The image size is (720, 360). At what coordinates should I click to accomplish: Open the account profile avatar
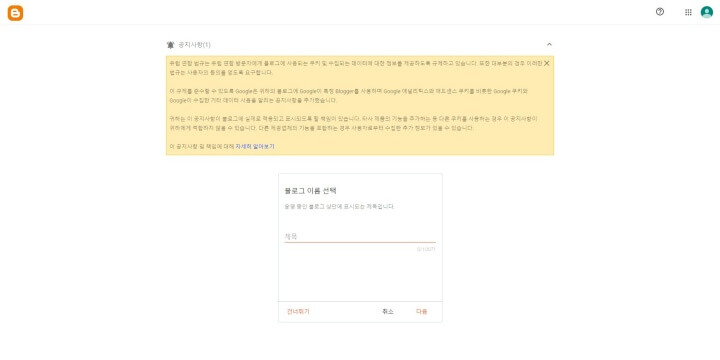coord(707,12)
